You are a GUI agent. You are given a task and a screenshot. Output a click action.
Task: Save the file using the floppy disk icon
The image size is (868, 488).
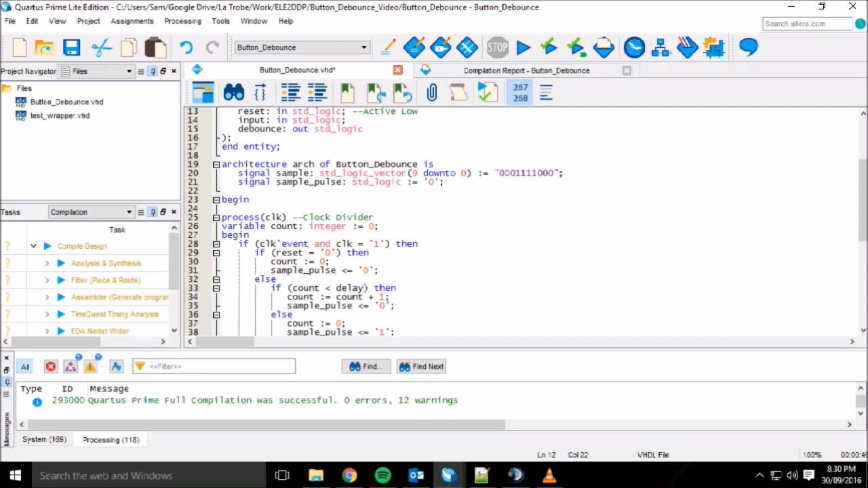(x=72, y=47)
